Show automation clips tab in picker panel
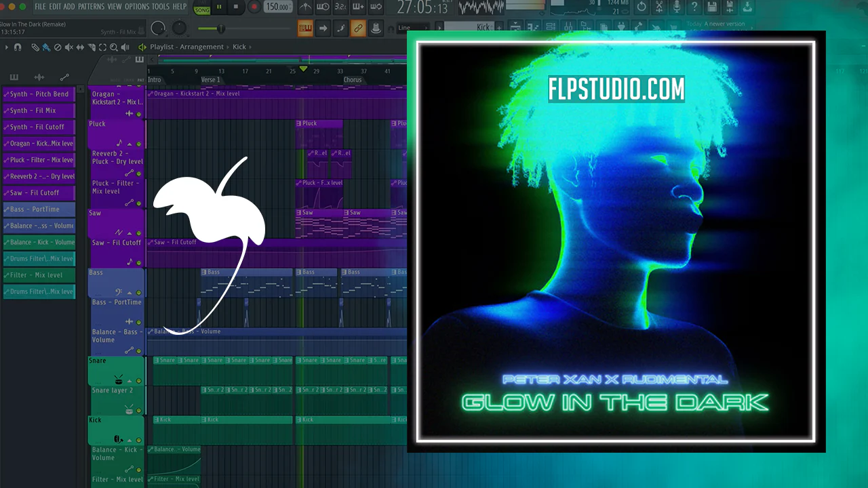The height and width of the screenshot is (488, 868). (64, 77)
